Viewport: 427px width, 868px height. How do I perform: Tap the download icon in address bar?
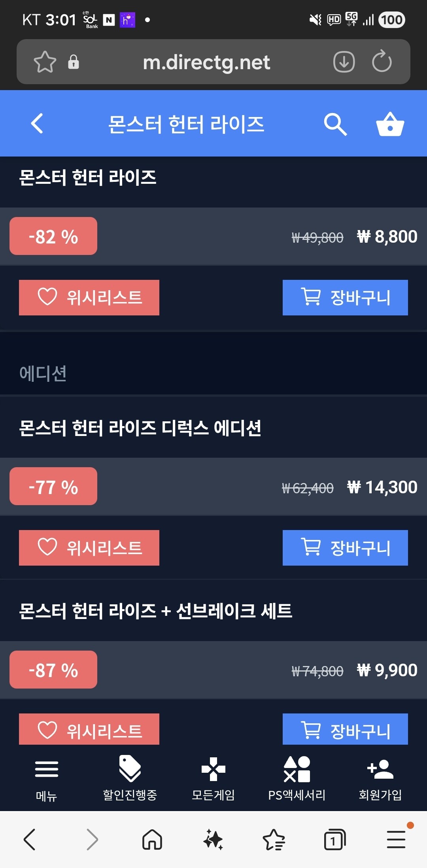point(344,62)
